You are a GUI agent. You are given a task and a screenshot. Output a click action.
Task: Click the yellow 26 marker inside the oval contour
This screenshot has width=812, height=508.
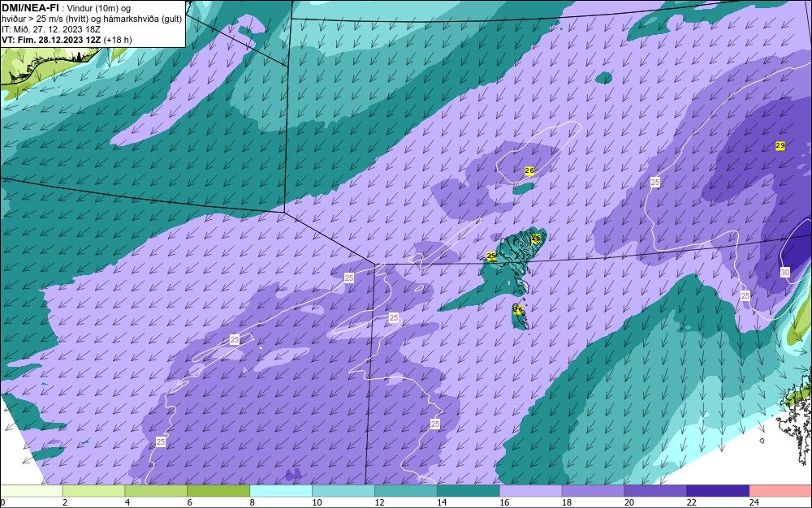(x=529, y=170)
